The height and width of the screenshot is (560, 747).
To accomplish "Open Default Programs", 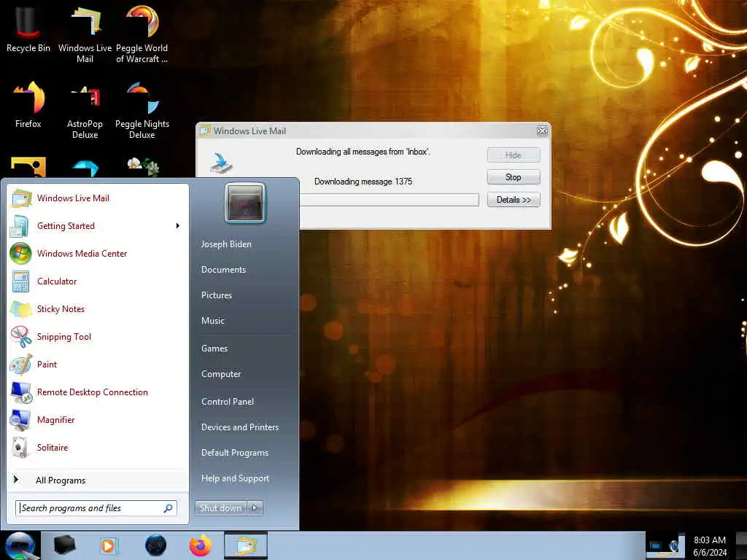I will click(235, 453).
